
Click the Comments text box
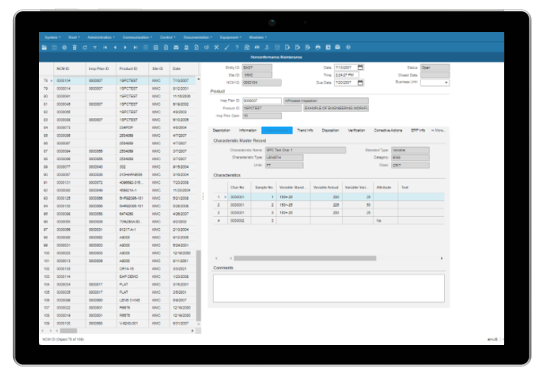[328, 288]
